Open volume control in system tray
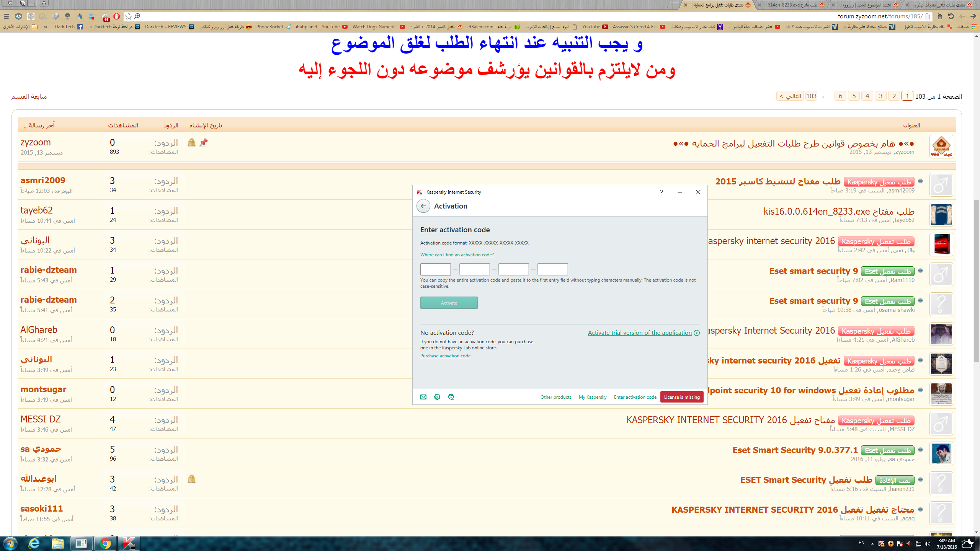980x551 pixels. (927, 544)
